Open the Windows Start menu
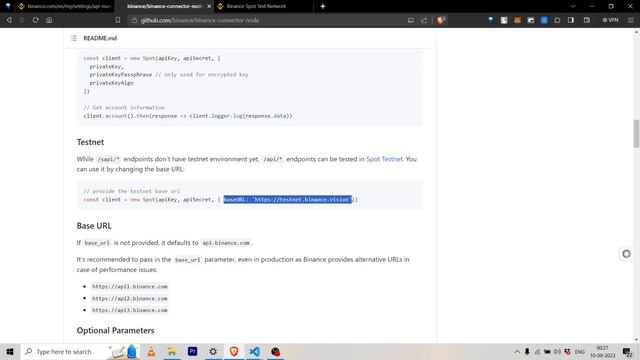The image size is (640, 360). (10, 351)
